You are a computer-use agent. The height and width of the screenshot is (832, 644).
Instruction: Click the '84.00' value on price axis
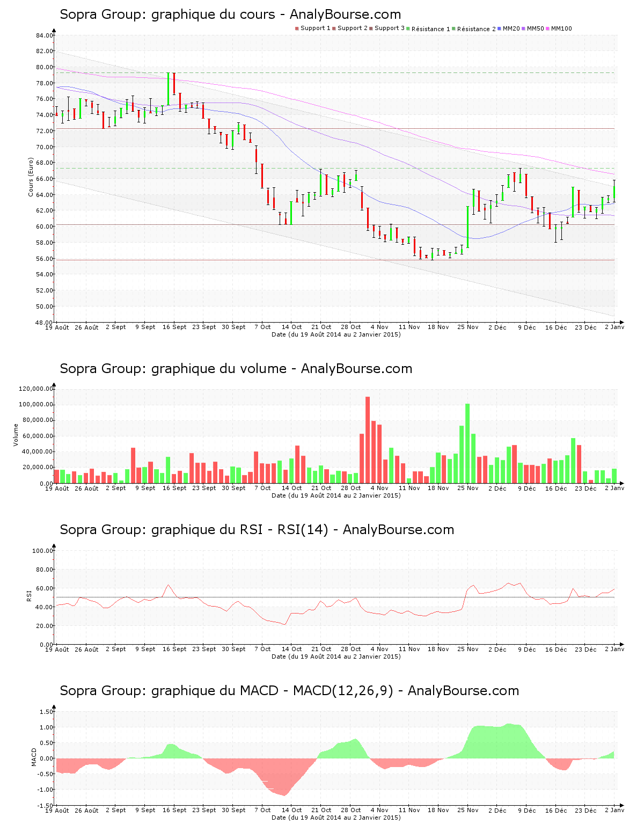point(45,35)
